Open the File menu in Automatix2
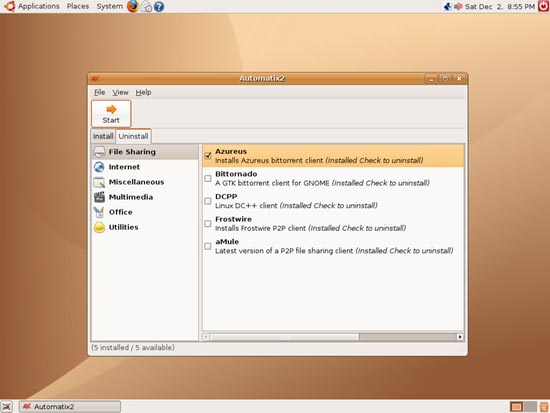The image size is (550, 413). (100, 92)
